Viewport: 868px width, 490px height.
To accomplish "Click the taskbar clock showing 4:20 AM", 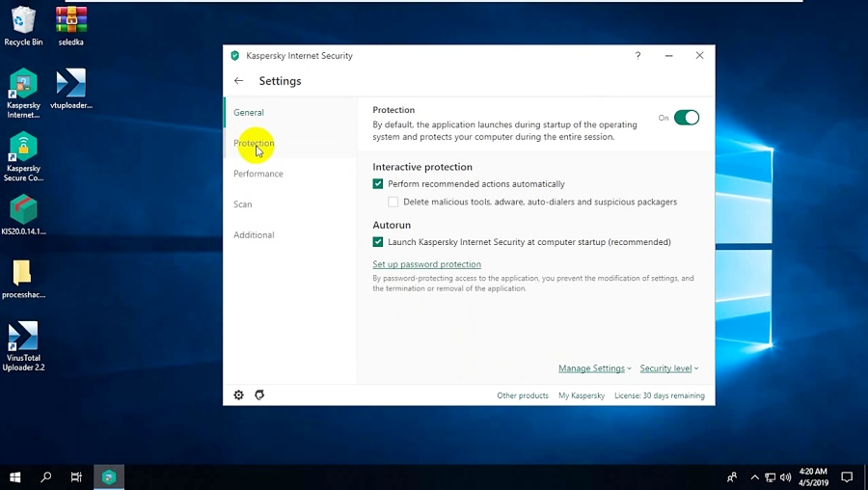I will click(x=813, y=476).
